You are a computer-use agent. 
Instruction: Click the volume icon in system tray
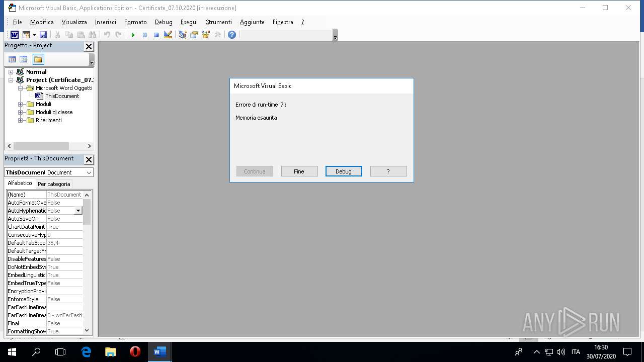pos(561,352)
